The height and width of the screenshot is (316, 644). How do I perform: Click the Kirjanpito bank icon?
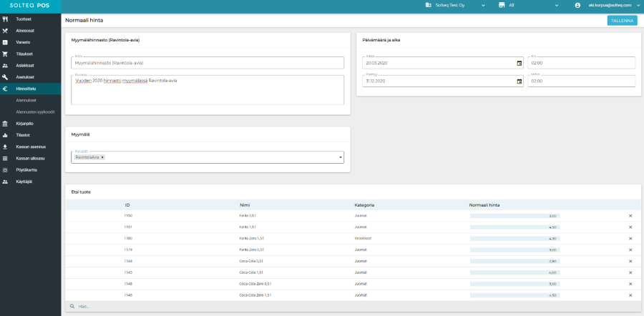click(5, 123)
